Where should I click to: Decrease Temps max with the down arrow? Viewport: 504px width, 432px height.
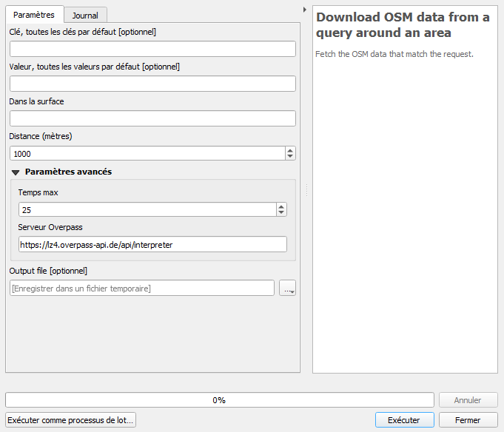281,213
